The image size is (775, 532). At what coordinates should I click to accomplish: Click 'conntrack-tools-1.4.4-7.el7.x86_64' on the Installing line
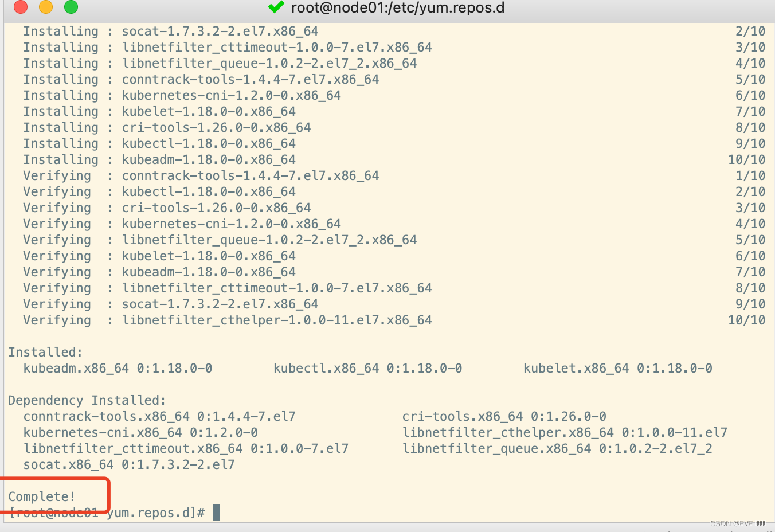coord(250,80)
